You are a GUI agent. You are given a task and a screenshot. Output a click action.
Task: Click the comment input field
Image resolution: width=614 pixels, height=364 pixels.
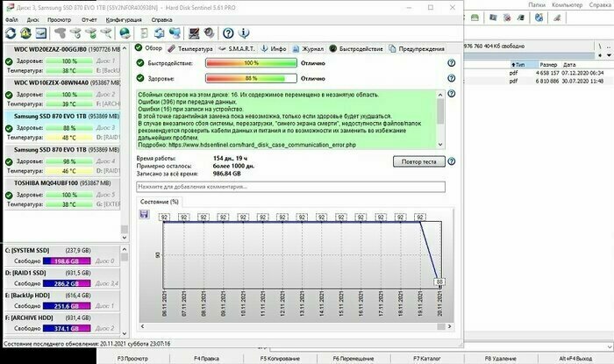[x=290, y=187]
